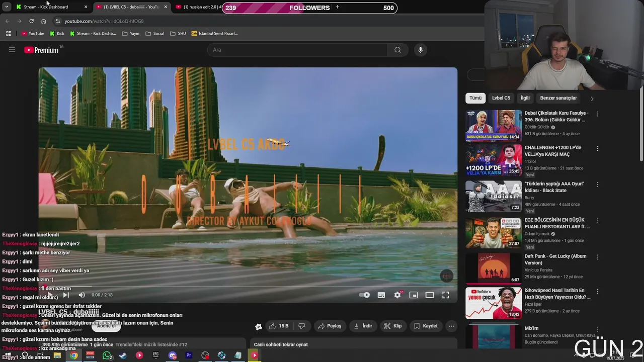The height and width of the screenshot is (362, 644).
Task: Select the Tümü filter chip
Action: point(475,98)
